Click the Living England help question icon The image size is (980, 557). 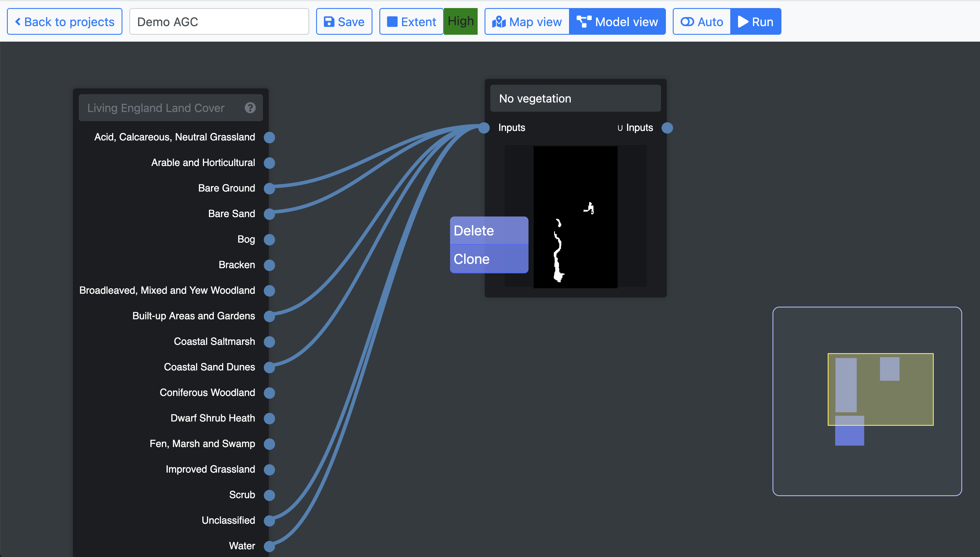pos(250,108)
